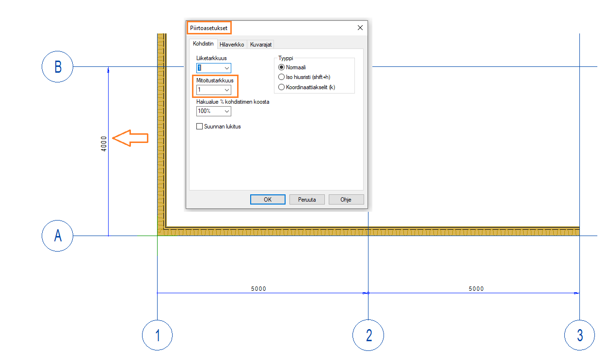Enable the Suunnan lukitus checkbox

tap(199, 127)
